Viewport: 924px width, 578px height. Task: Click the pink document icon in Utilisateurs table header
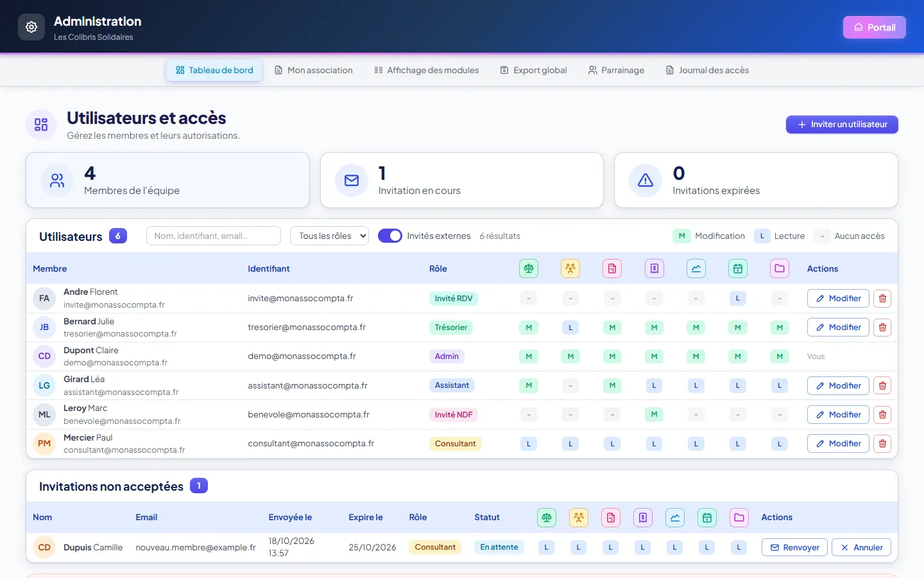click(x=612, y=268)
